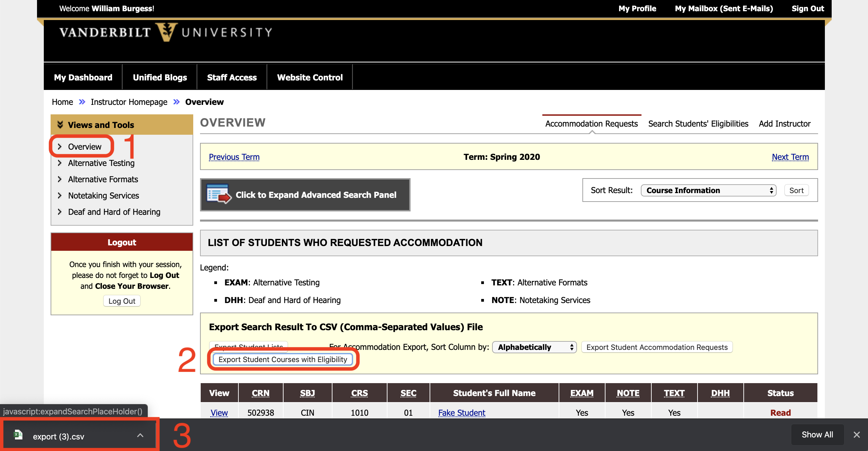Click the arrow icon beside Alternative Formats
This screenshot has width=868, height=451.
tap(60, 179)
